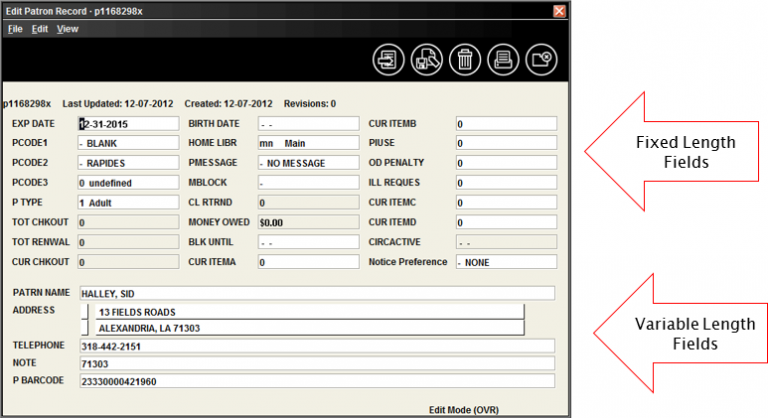Screen dimensions: 768x418
Task: Click the BIRTH DATE field
Action: [x=307, y=124]
